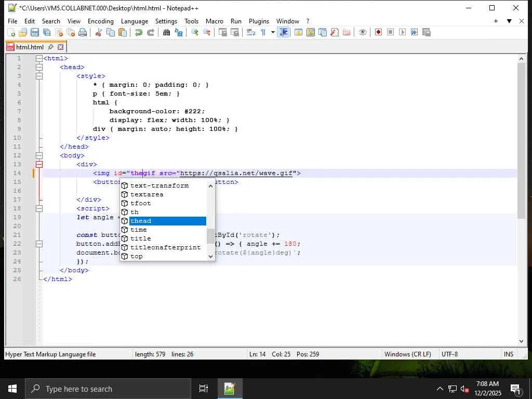
Task: Click the Replace toolbar icon
Action: click(179, 33)
